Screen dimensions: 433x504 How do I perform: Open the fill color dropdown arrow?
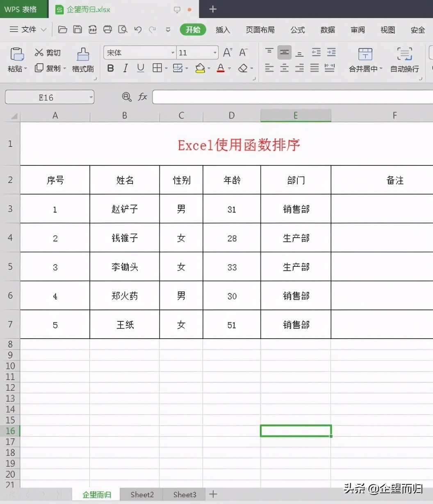[x=209, y=69]
